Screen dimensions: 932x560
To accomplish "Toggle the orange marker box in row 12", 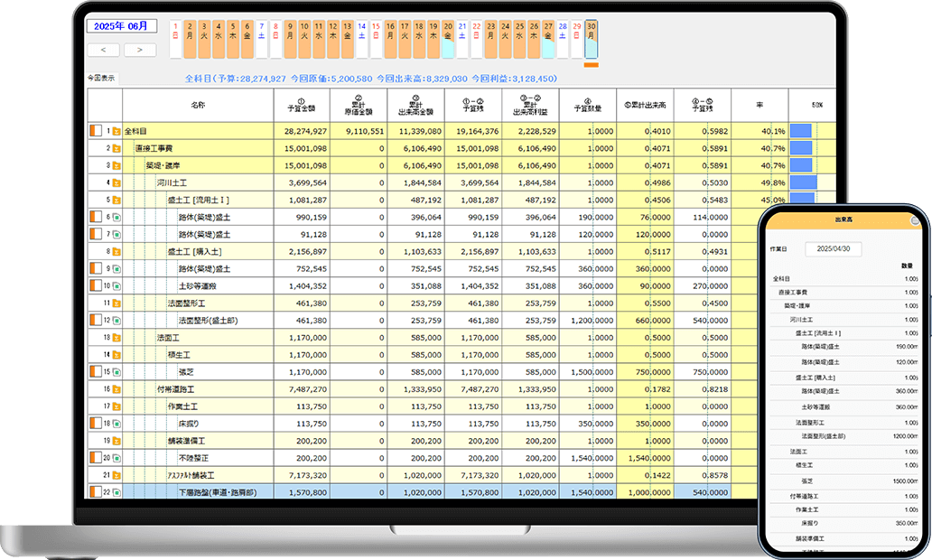I will [x=95, y=320].
